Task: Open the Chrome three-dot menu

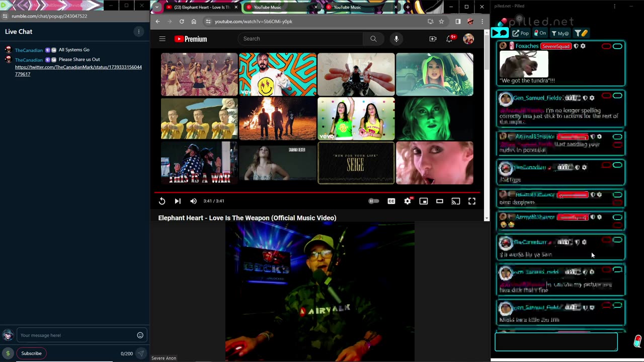Action: [482, 22]
